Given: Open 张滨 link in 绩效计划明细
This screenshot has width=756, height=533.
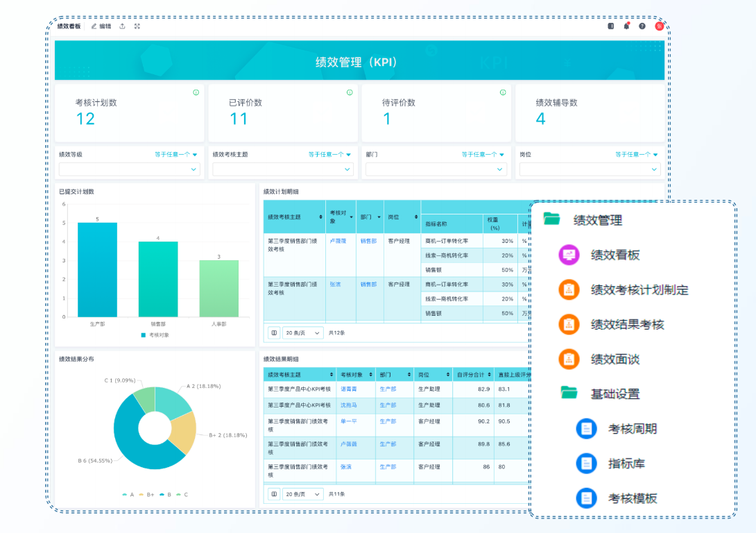Looking at the screenshot, I should pyautogui.click(x=335, y=285).
